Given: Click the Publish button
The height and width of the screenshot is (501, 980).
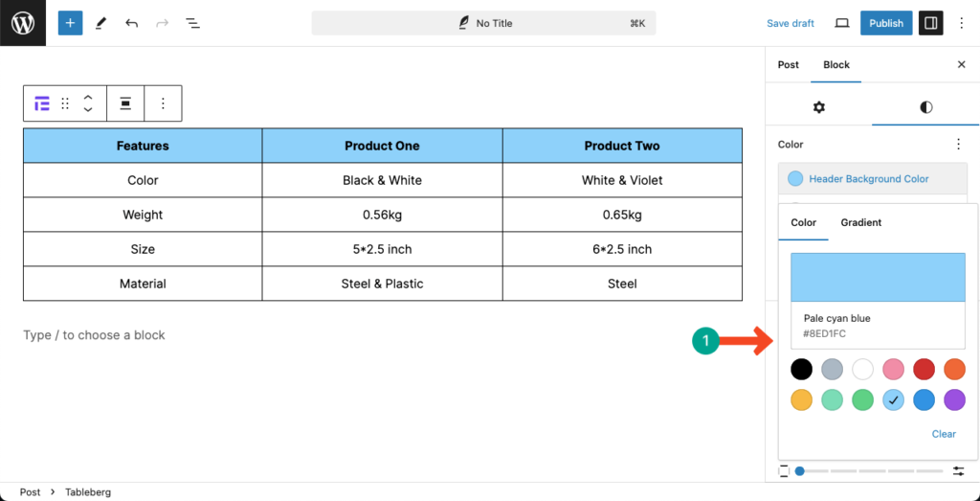Looking at the screenshot, I should 886,23.
